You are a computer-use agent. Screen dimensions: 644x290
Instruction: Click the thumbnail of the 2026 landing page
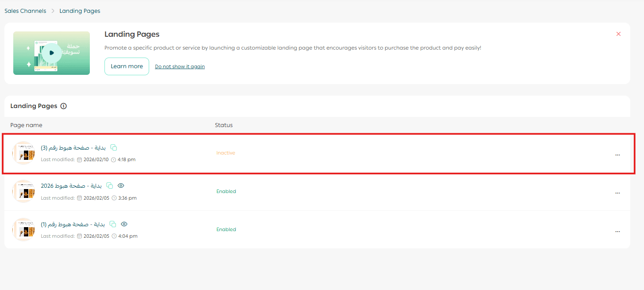tap(23, 192)
